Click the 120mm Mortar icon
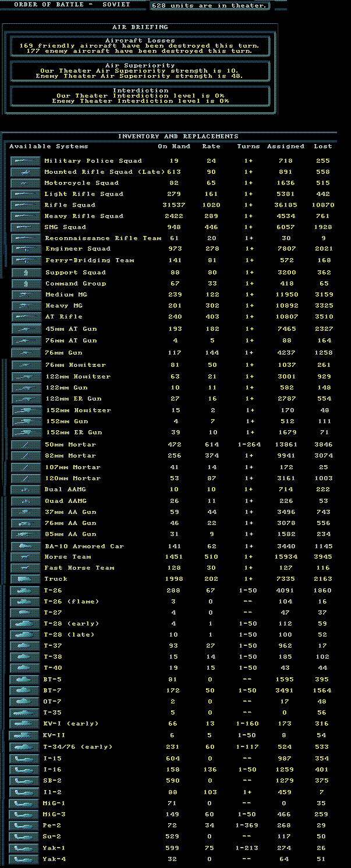351x868 pixels. coord(26,478)
